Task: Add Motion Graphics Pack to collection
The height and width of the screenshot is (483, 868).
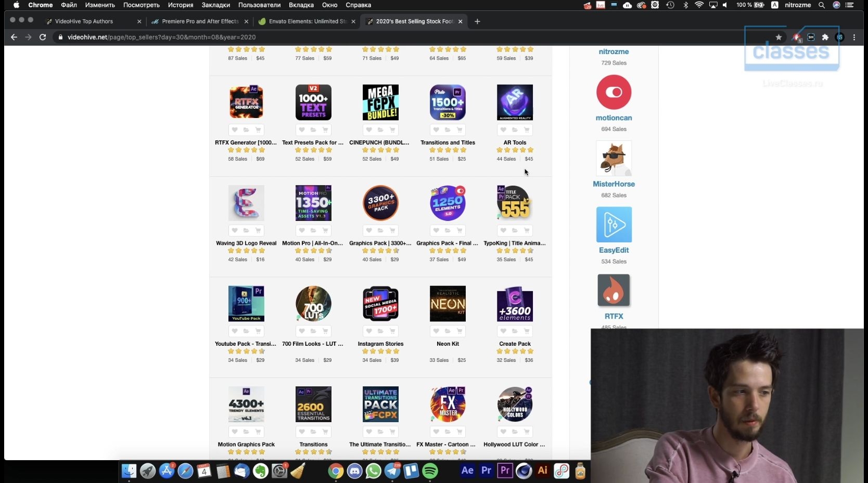Action: tap(246, 432)
